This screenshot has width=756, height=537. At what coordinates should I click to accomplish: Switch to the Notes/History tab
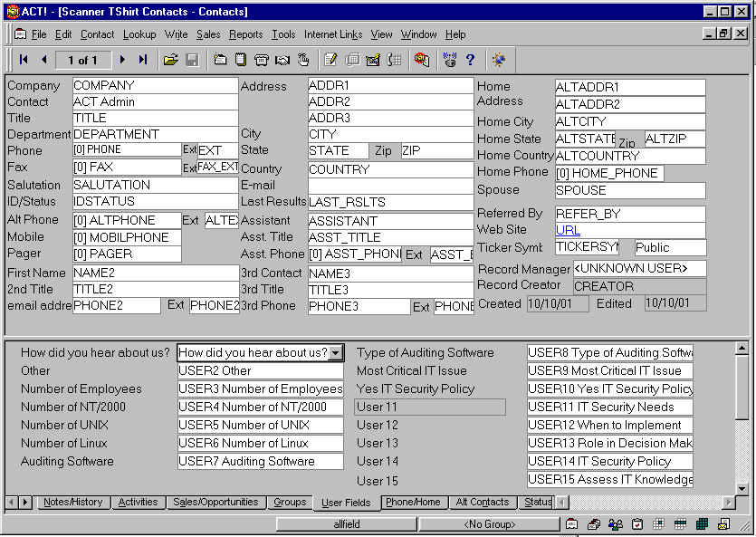72,502
